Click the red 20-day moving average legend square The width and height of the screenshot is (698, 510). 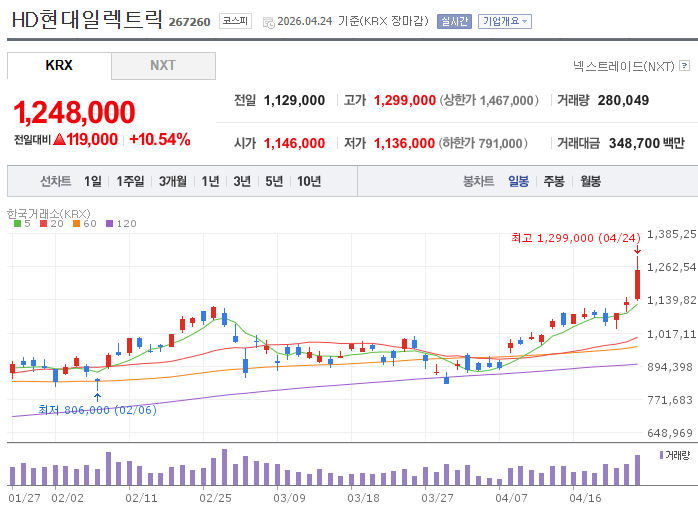(43, 223)
